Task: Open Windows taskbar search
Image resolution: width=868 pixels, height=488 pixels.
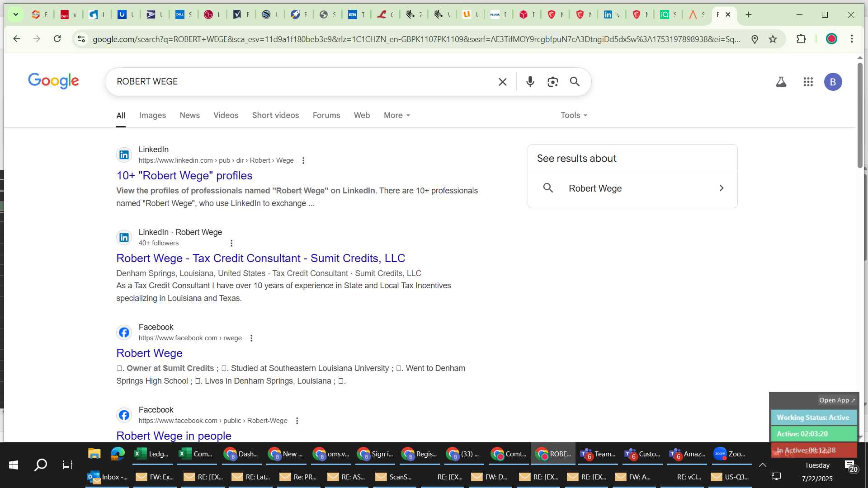Action: click(41, 465)
